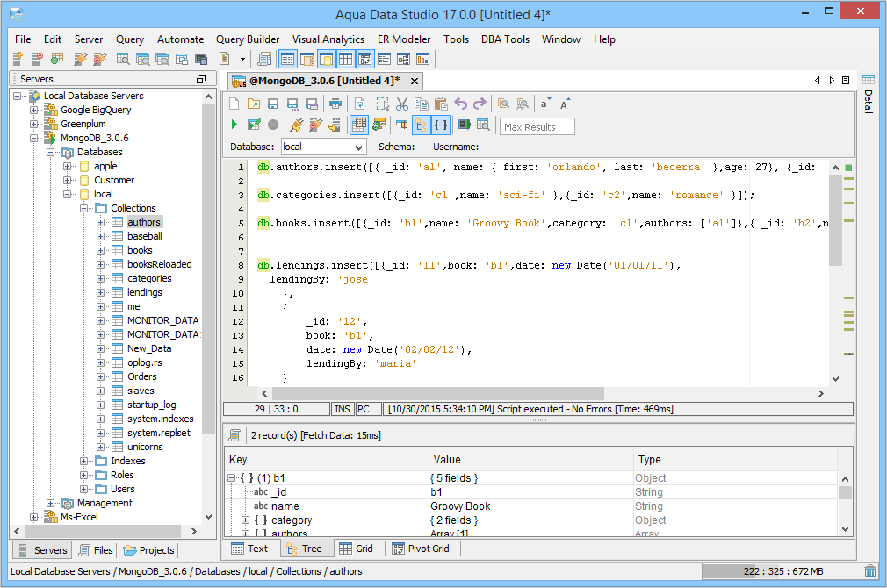Viewport: 887px width, 588px height.
Task: Run the script with the green Execute arrow
Action: [234, 125]
